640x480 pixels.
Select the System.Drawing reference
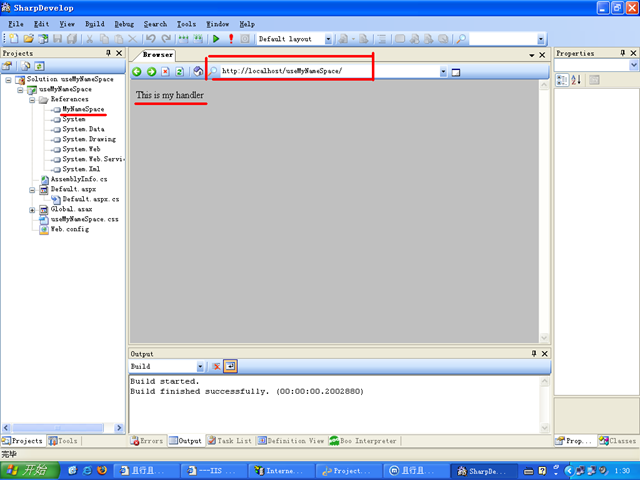pyautogui.click(x=89, y=139)
